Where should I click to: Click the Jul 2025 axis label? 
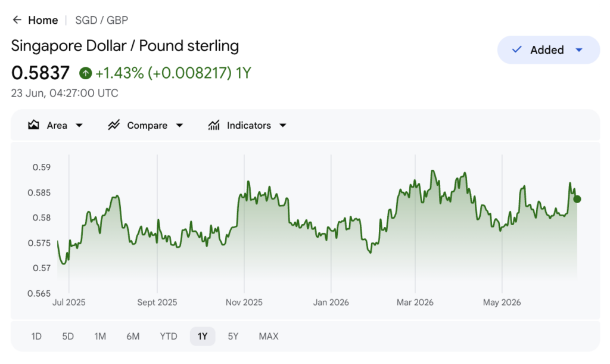click(x=69, y=303)
